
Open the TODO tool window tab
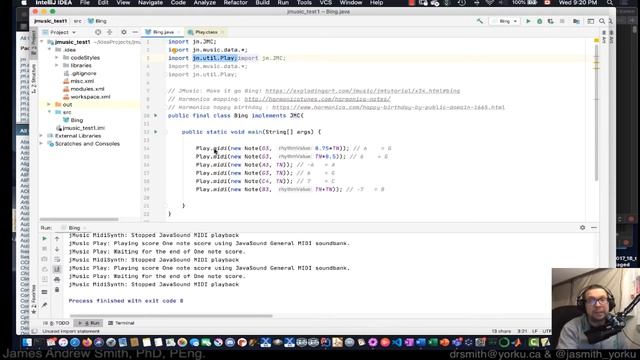pyautogui.click(x=56, y=323)
